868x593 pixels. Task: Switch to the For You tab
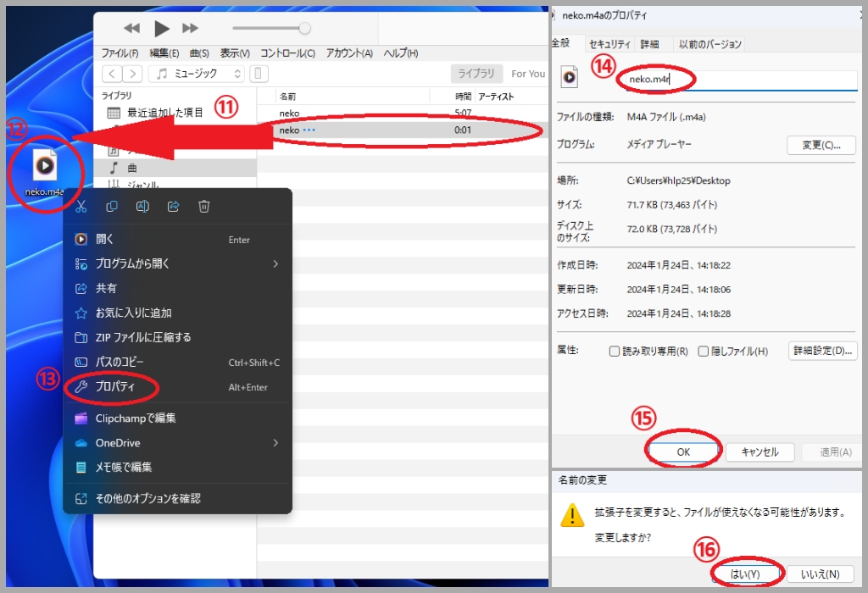(x=528, y=74)
